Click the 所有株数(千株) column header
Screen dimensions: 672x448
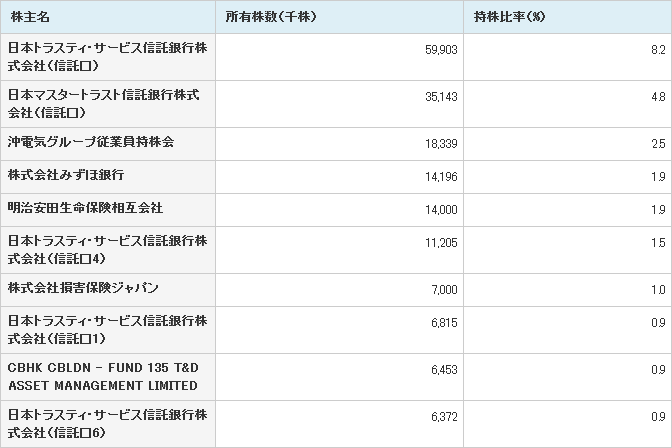[x=339, y=17]
